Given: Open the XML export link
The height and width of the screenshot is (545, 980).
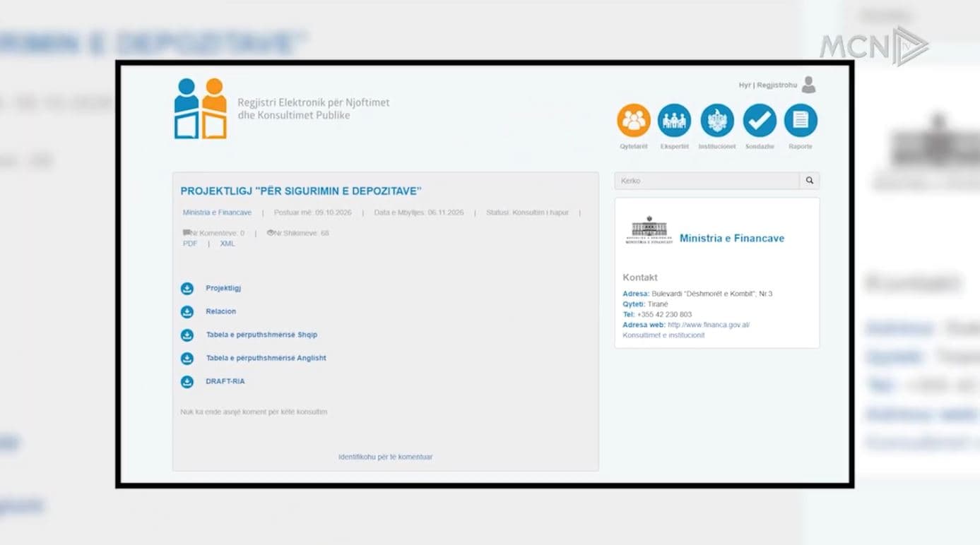Looking at the screenshot, I should 228,244.
